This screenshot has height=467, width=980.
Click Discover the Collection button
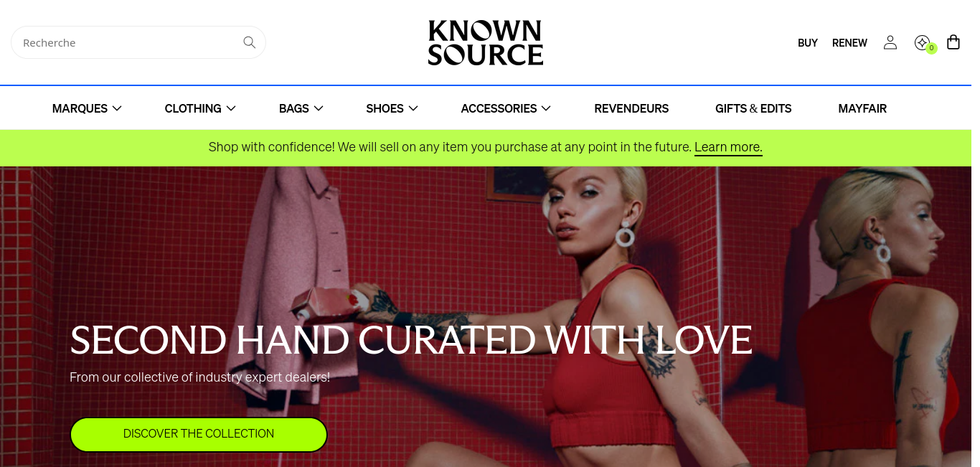click(199, 434)
